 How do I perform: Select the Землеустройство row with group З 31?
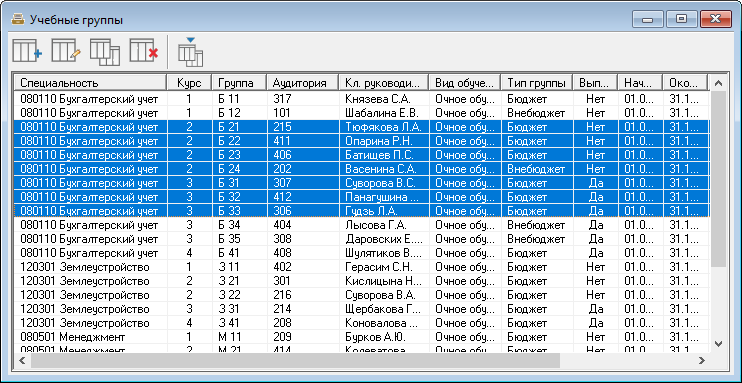click(362, 309)
